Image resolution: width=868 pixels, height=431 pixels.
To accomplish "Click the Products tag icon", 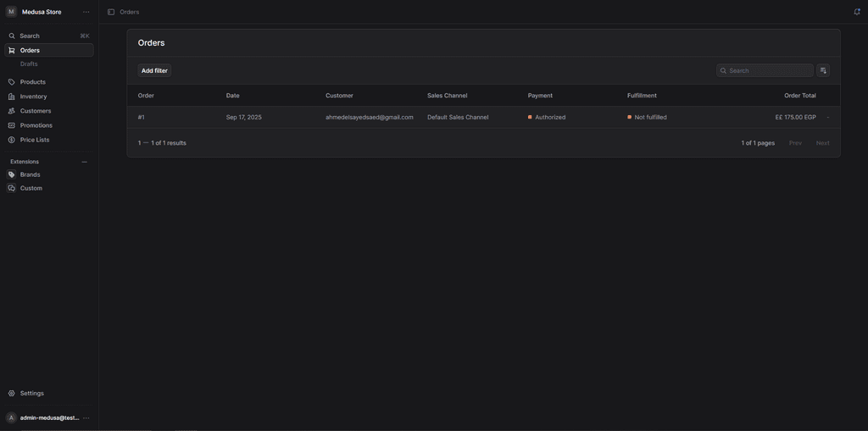I will click(12, 82).
